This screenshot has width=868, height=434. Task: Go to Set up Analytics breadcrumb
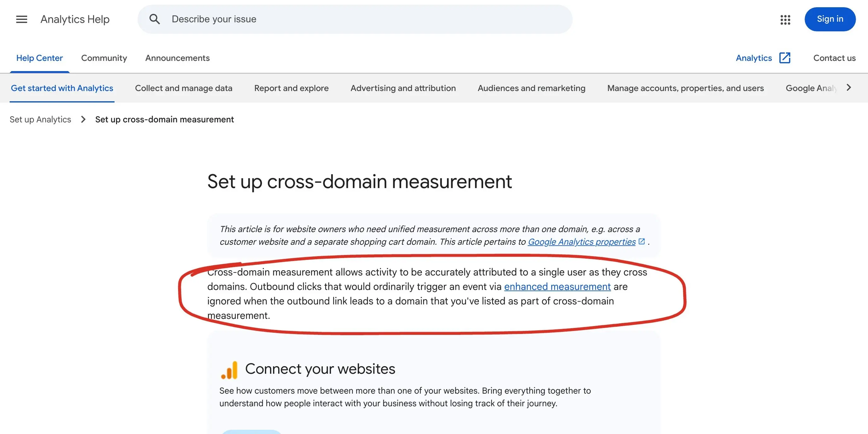click(40, 120)
